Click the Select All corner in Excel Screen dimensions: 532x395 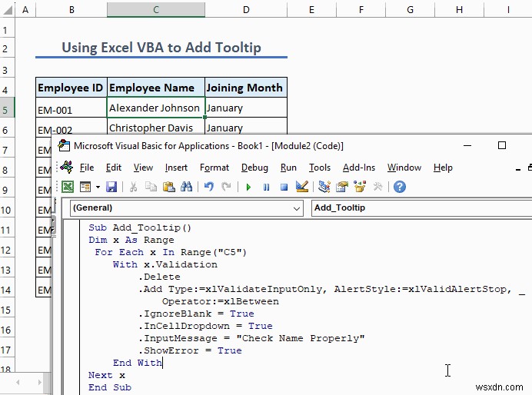pos(8,9)
